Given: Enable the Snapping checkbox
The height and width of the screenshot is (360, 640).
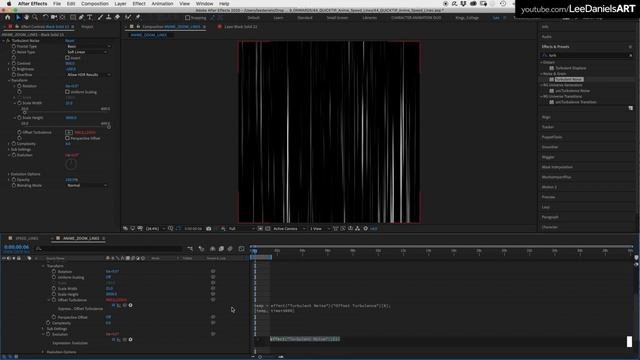Looking at the screenshot, I should point(187,18).
